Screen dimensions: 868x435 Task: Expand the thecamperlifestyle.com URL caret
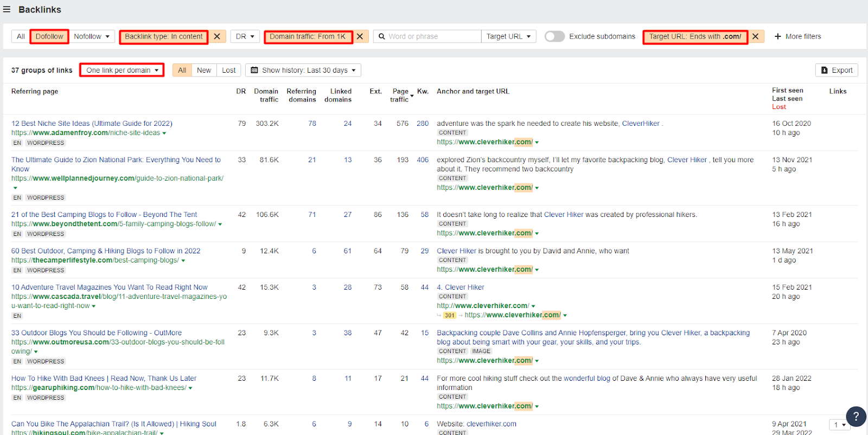point(183,260)
